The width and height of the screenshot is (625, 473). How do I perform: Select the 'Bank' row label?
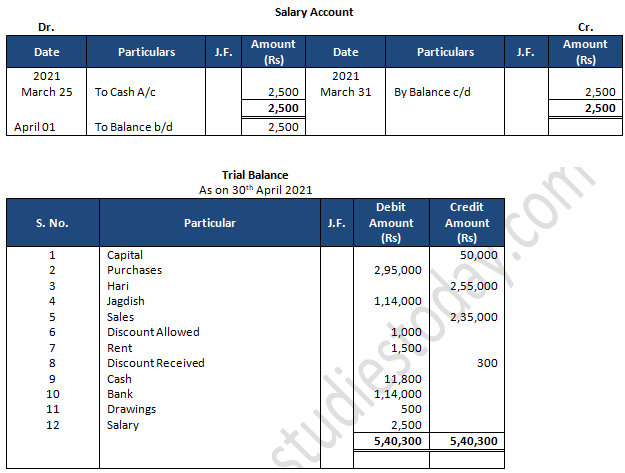point(120,394)
